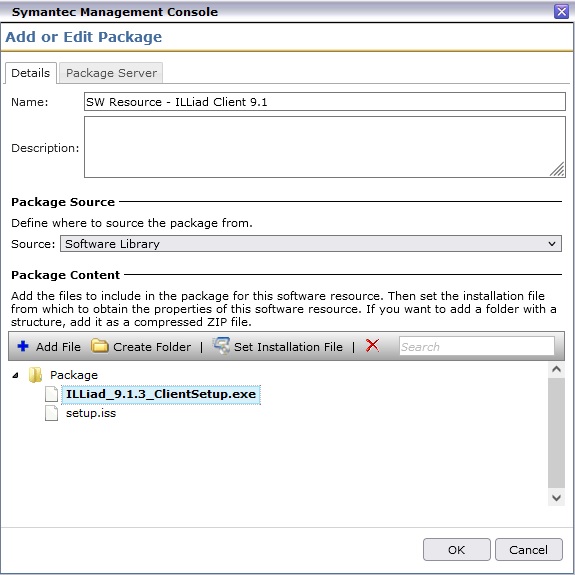
Task: Click the file icon beside setup.iss
Action: click(x=51, y=413)
